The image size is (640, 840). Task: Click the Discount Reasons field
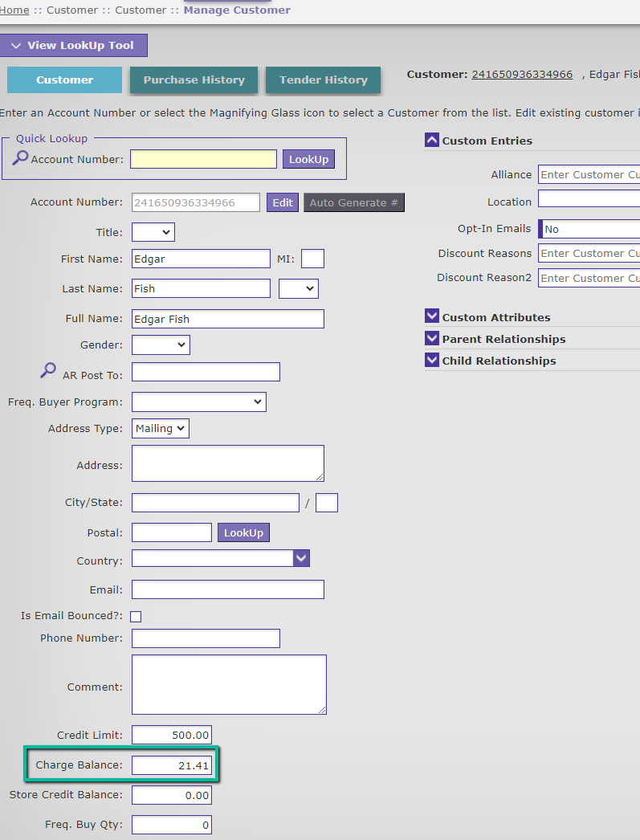(589, 254)
